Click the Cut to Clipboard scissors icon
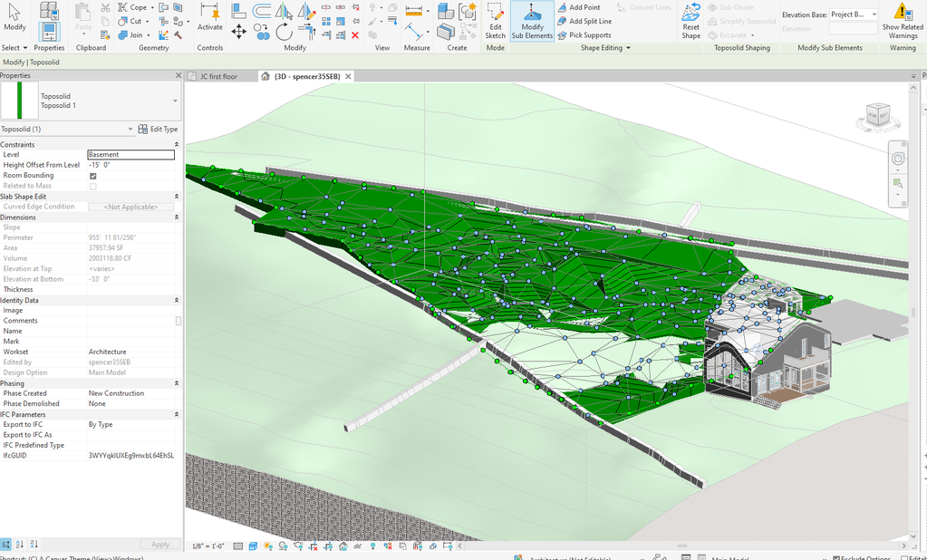Viewport: 927px width, 560px height. tap(105, 7)
